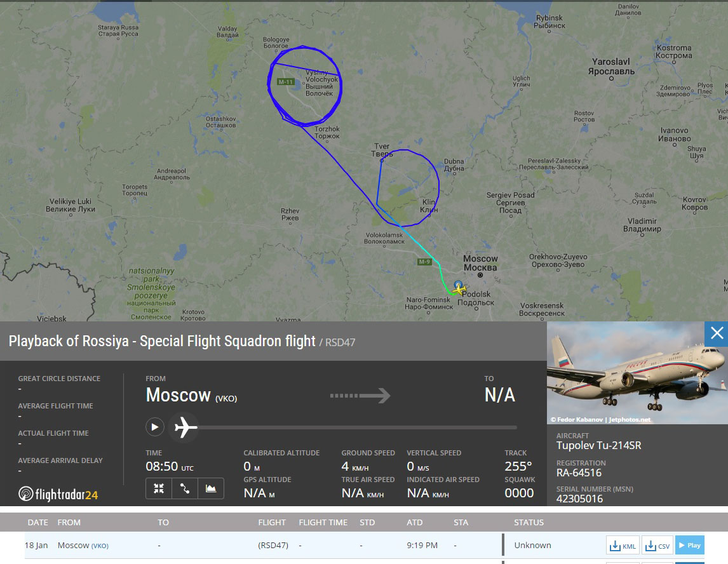Click the STATUS column header
The image size is (728, 564).
[529, 523]
